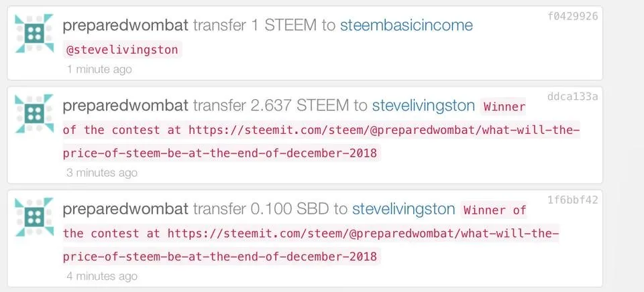Image resolution: width=644 pixels, height=292 pixels.
Task: Click the '3 minutes ago' timestamp
Action: [102, 173]
